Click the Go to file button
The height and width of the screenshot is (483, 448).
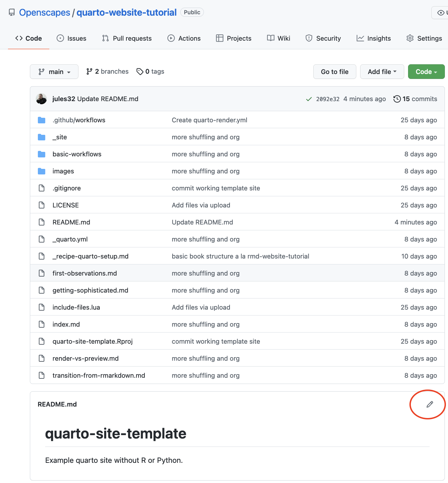coord(335,72)
